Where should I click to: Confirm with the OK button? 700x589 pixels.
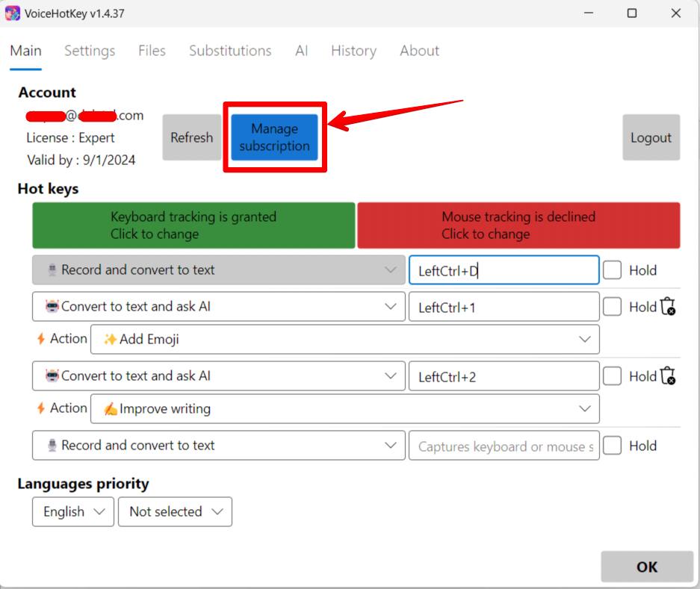(x=647, y=567)
